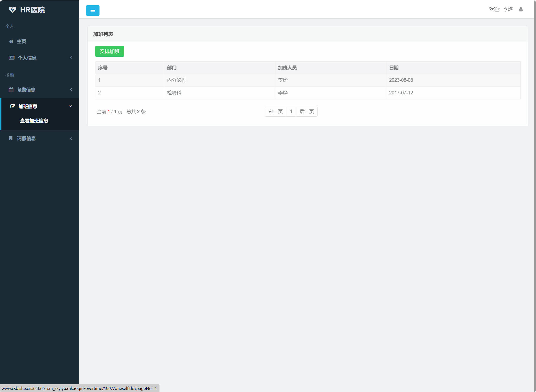Expand the 请假信息 chevron arrow
Image resolution: width=536 pixels, height=392 pixels.
pos(71,138)
